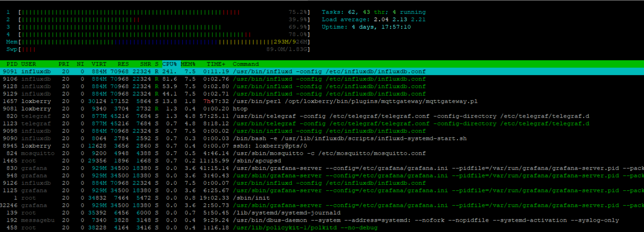The height and width of the screenshot is (232, 644).
Task: Sort by the RES column header
Action: (123, 64)
